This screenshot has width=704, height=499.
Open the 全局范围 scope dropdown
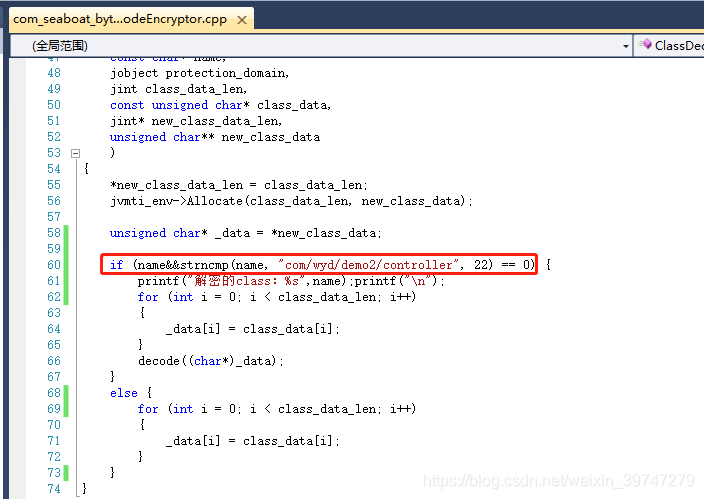(626, 46)
